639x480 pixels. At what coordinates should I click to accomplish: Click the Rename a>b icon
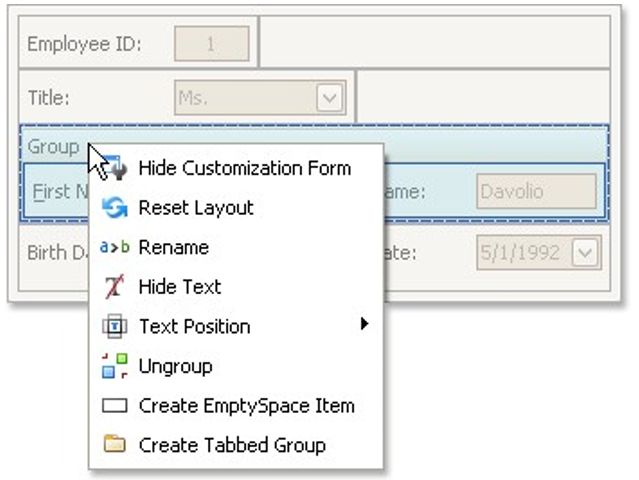[115, 247]
